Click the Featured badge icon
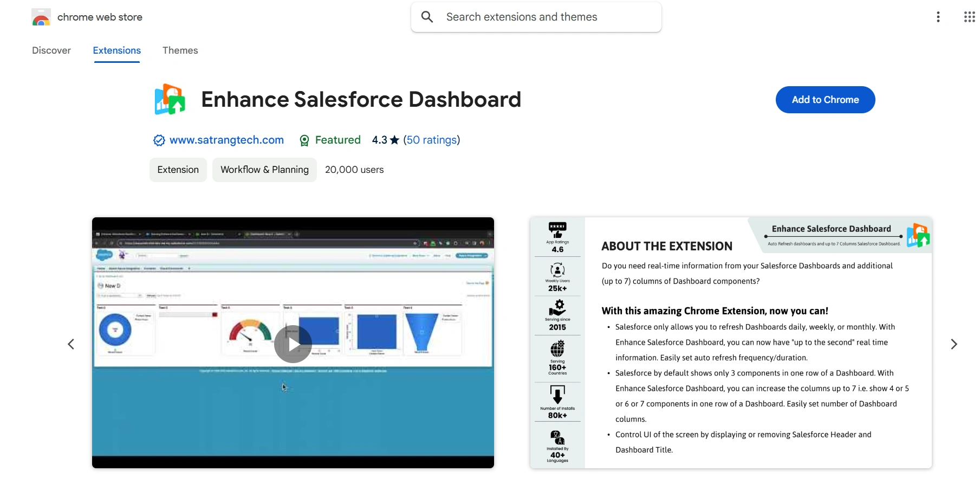 (304, 140)
